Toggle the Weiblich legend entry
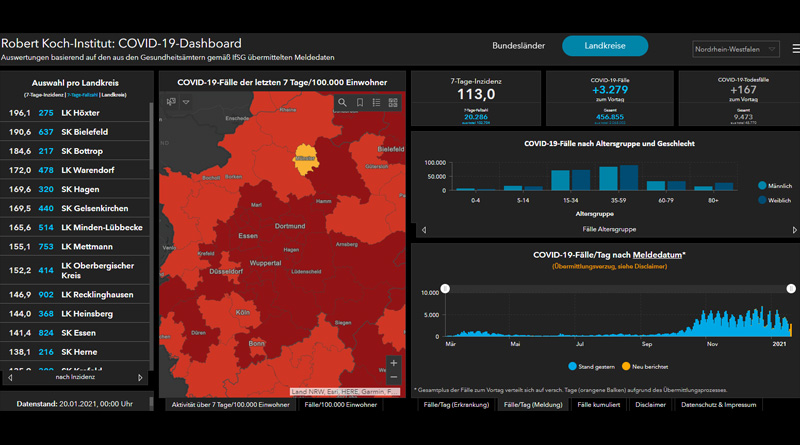Image resolution: width=800 pixels, height=445 pixels. tap(774, 200)
